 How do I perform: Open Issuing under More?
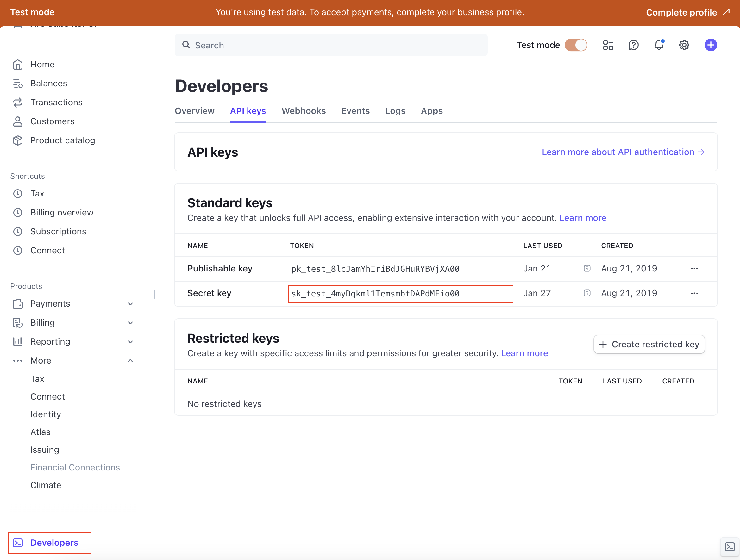pyautogui.click(x=45, y=450)
